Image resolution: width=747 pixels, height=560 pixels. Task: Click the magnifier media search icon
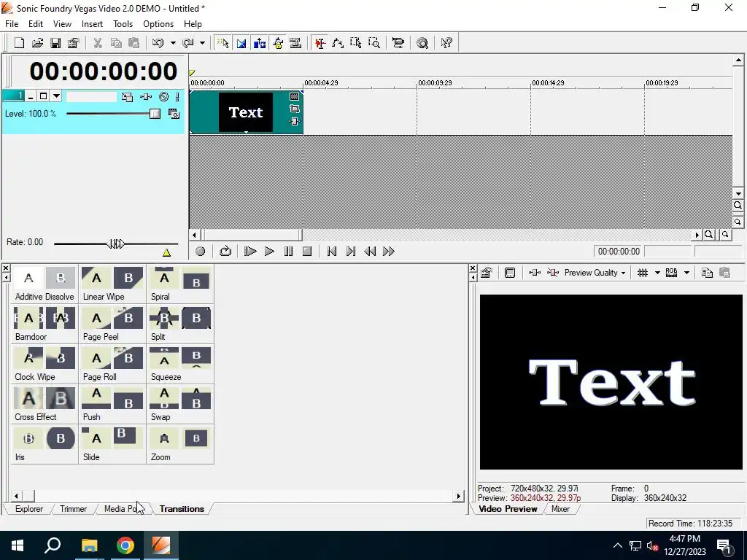[x=422, y=43]
